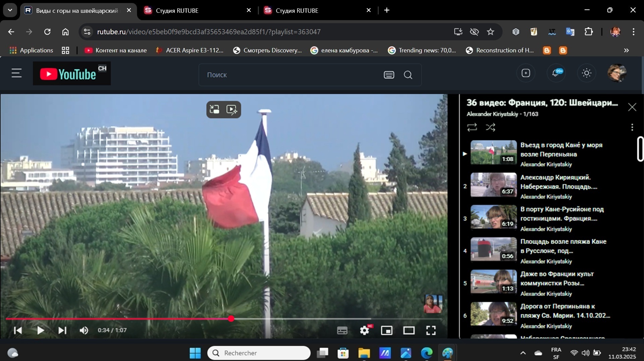Click install app icon in address bar
The width and height of the screenshot is (644, 361).
[x=458, y=32]
